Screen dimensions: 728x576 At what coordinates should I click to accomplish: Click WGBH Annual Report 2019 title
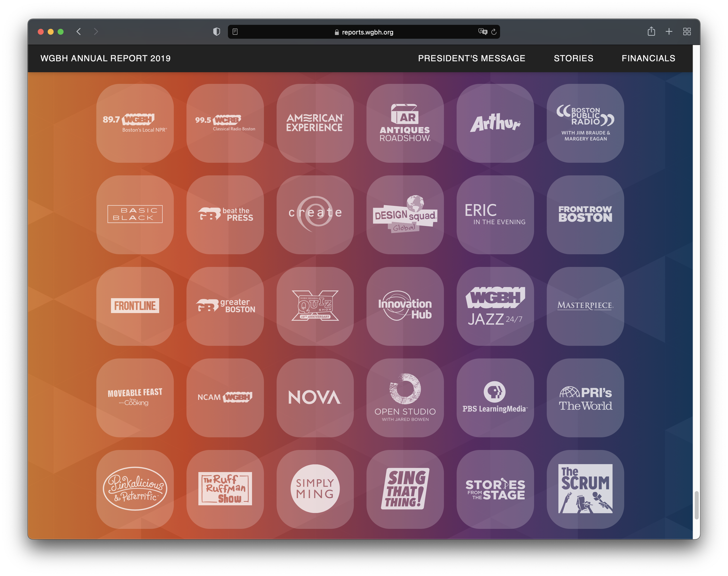point(105,58)
